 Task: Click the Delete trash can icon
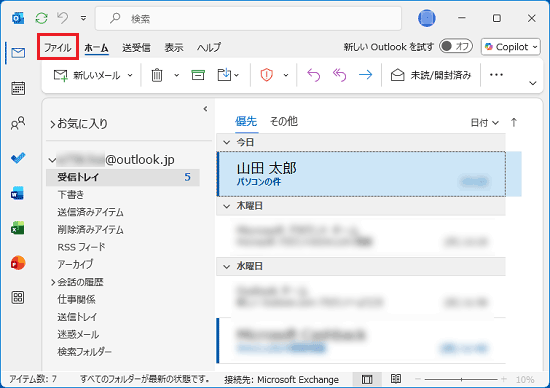click(157, 75)
